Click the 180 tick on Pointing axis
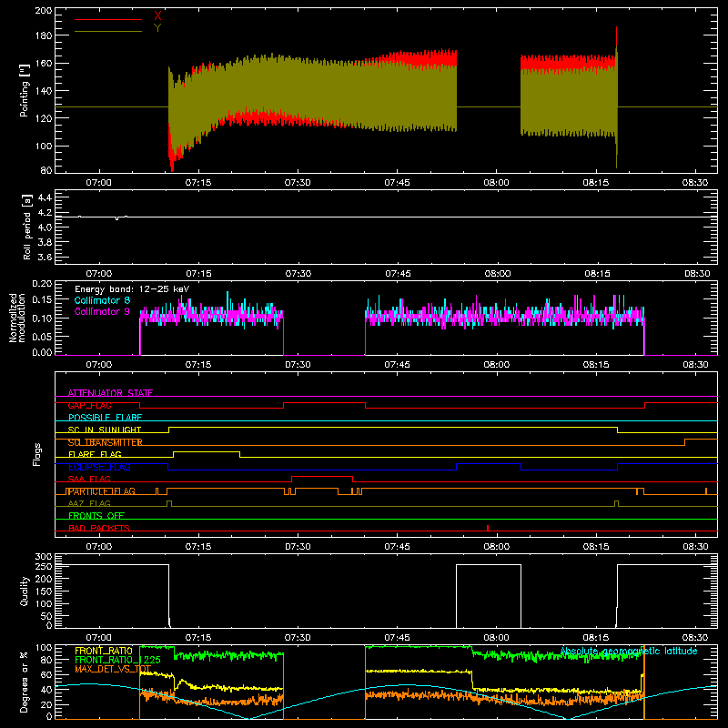Image resolution: width=728 pixels, height=728 pixels. point(44,35)
